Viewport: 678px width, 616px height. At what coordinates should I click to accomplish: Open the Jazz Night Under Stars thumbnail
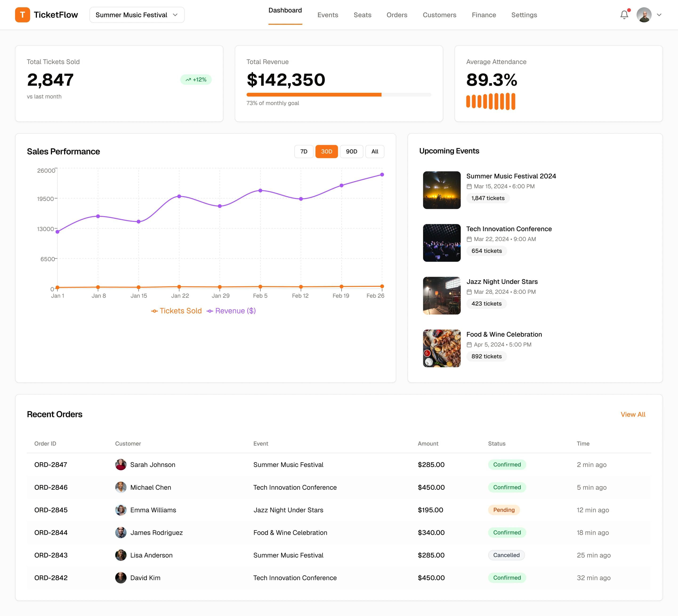coord(442,296)
